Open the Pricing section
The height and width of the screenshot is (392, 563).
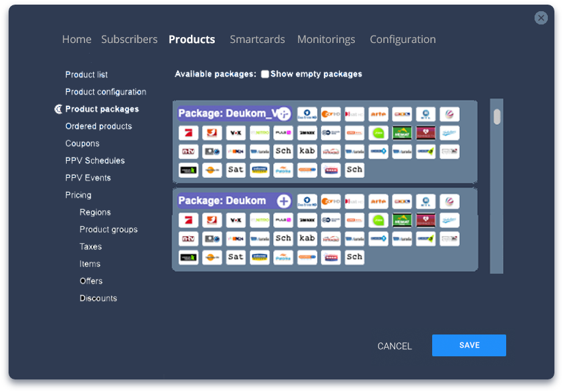point(78,195)
